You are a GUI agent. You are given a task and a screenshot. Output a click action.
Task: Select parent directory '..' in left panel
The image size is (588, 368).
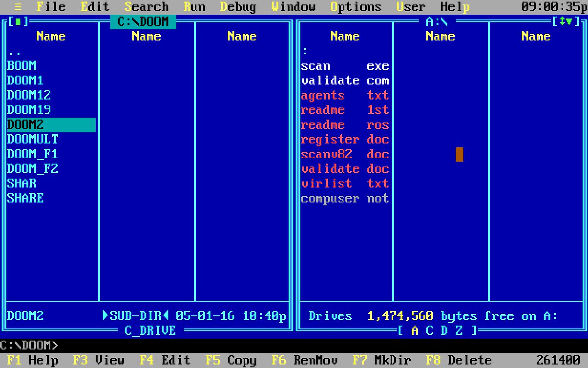(x=51, y=51)
